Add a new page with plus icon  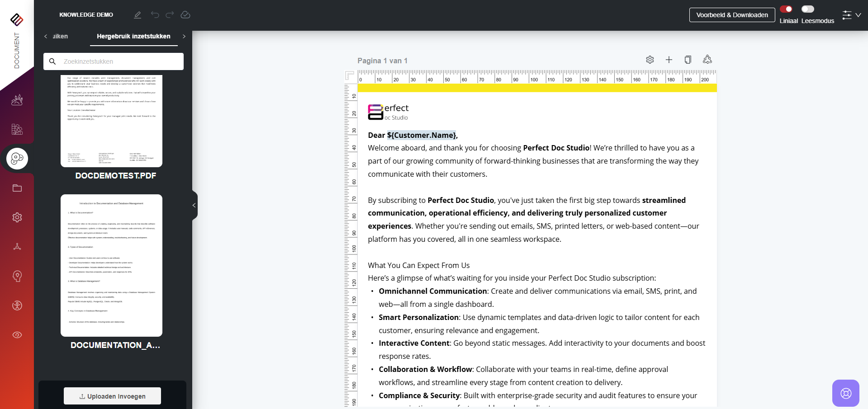[x=669, y=60]
